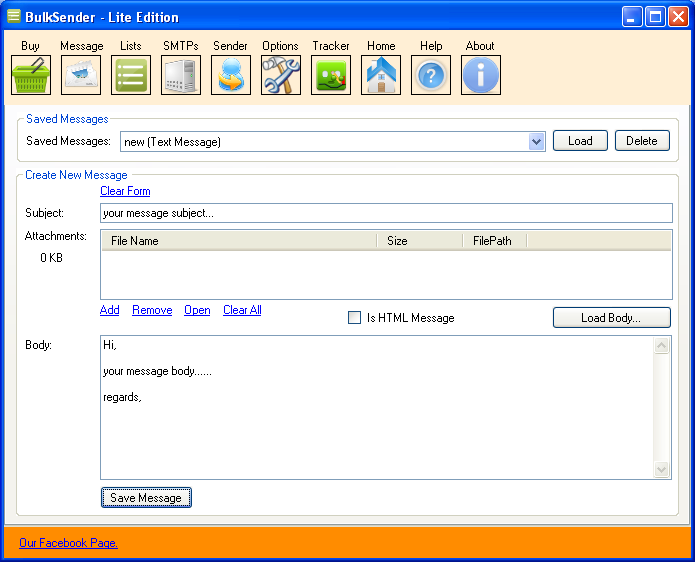
Task: Open the Buy shopping basket icon
Action: coord(31,75)
